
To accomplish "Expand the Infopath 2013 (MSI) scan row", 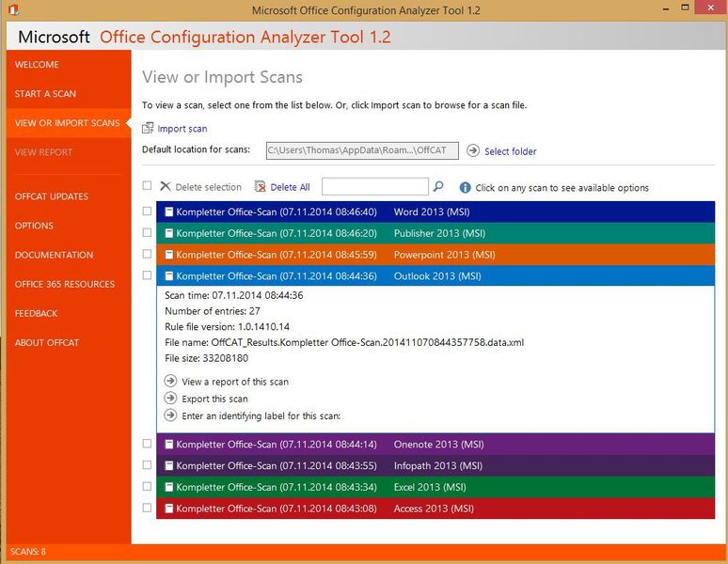I will [435, 465].
